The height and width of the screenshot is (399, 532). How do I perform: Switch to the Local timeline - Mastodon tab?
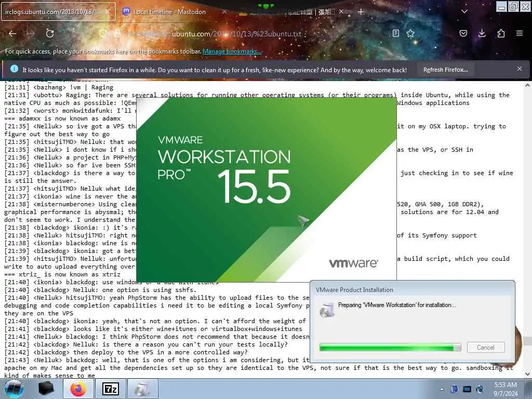tap(169, 12)
